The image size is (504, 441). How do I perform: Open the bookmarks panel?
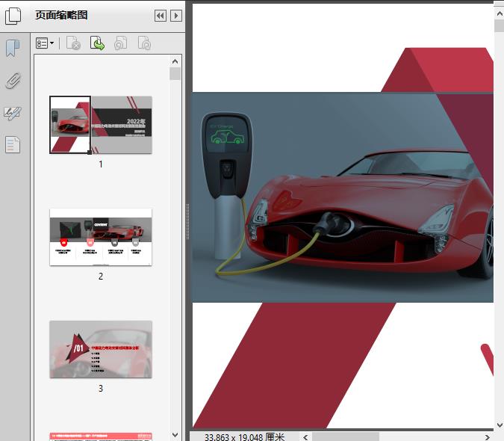pyautogui.click(x=13, y=49)
